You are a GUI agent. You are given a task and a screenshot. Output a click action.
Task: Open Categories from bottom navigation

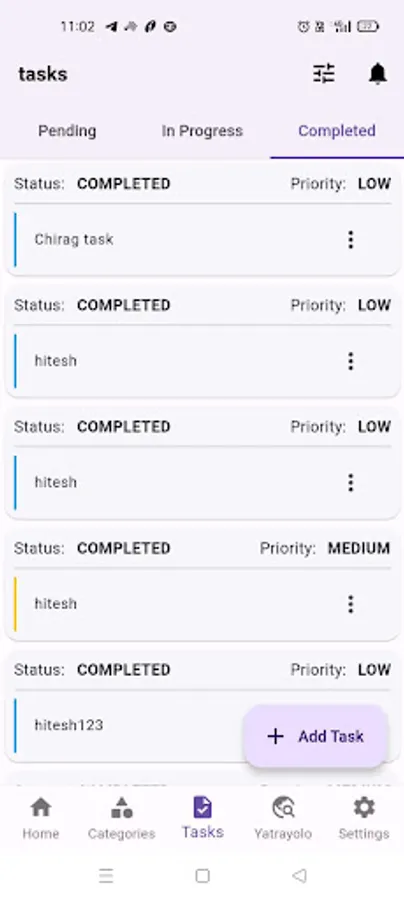click(122, 818)
